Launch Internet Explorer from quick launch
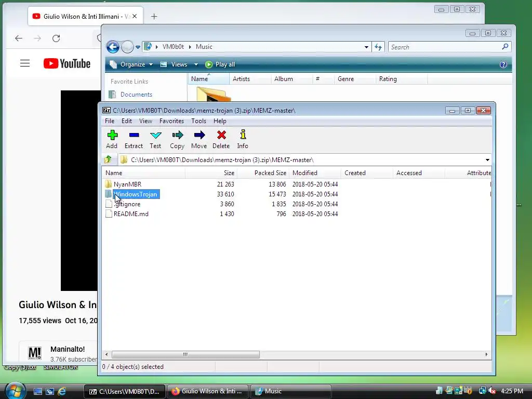 62,391
